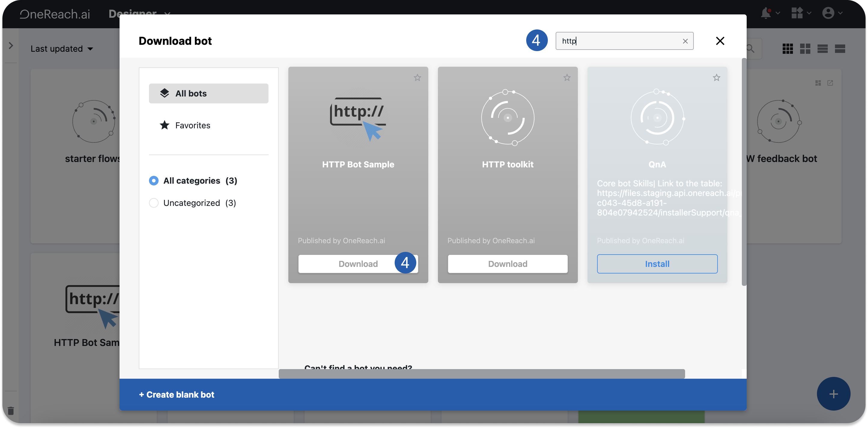Viewport: 868px width, 428px height.
Task: Mark QnA bot as favorite star
Action: coord(716,78)
